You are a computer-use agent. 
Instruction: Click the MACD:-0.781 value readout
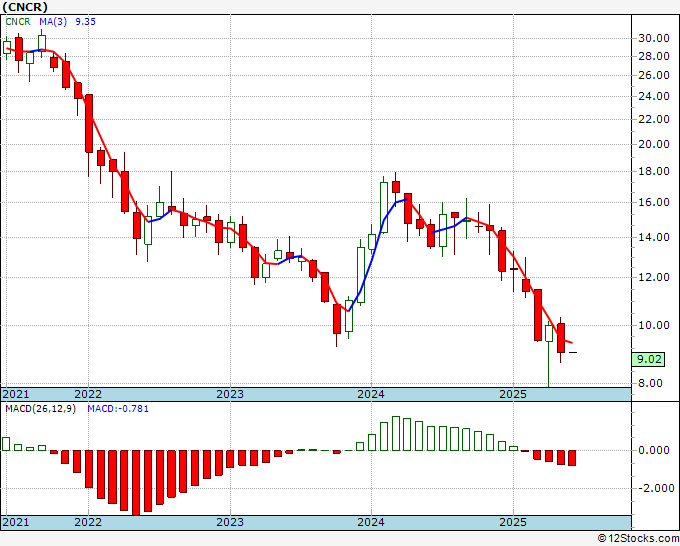118,409
